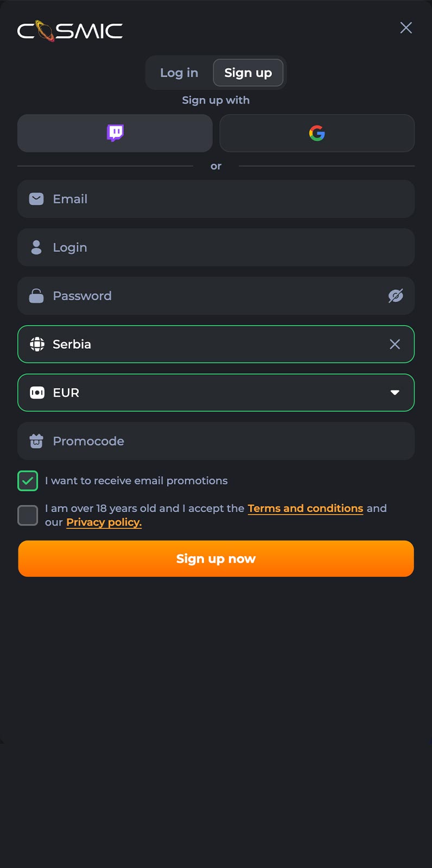Uncheck the email promotions checkbox
Image resolution: width=432 pixels, height=868 pixels.
(x=28, y=481)
